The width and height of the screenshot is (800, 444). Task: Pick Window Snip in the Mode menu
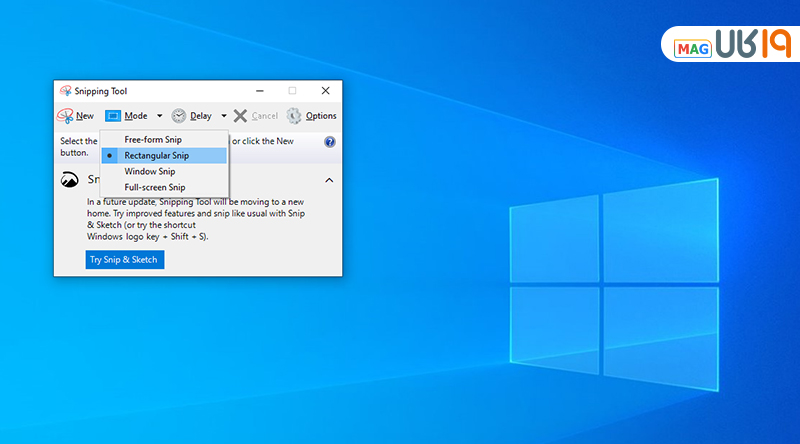pyautogui.click(x=149, y=171)
